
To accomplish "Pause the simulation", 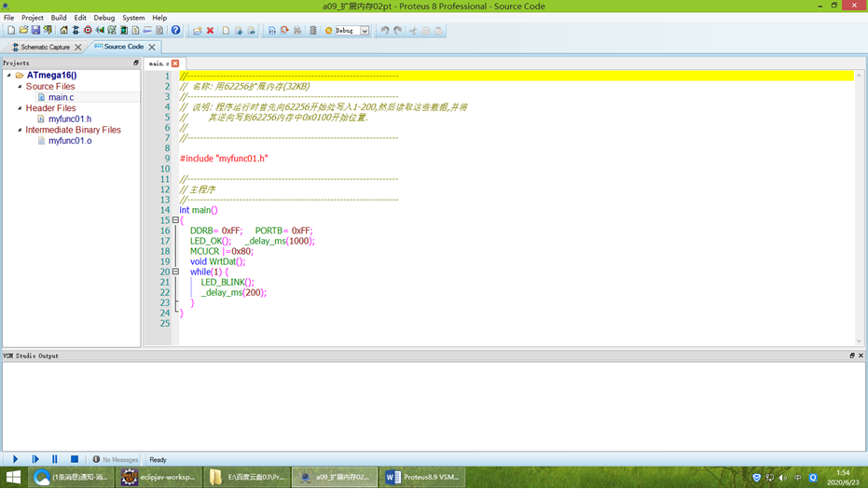I will [54, 459].
